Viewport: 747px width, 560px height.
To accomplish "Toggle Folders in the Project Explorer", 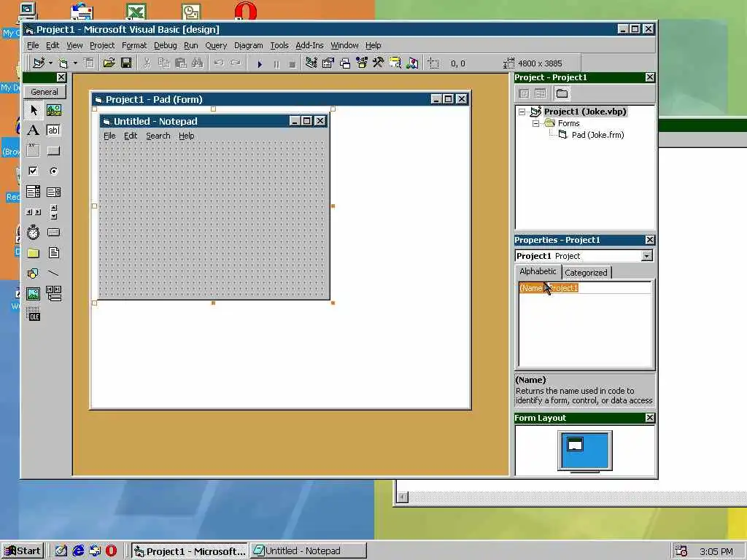I will (x=562, y=93).
